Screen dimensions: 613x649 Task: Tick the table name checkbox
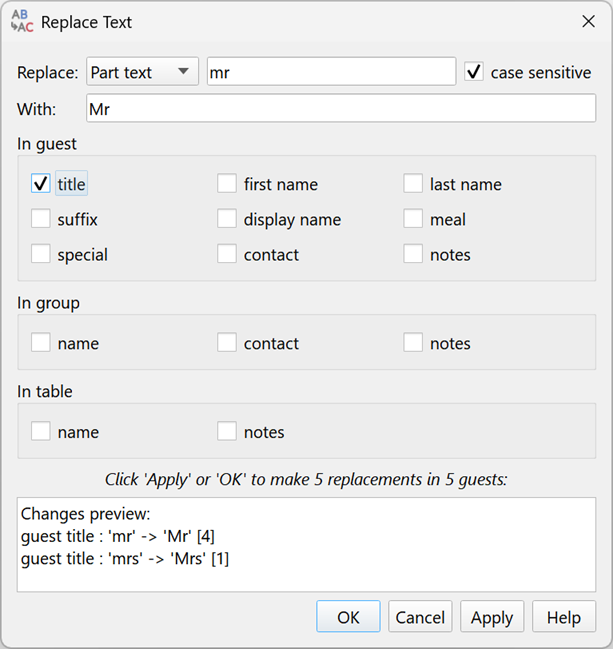point(41,431)
